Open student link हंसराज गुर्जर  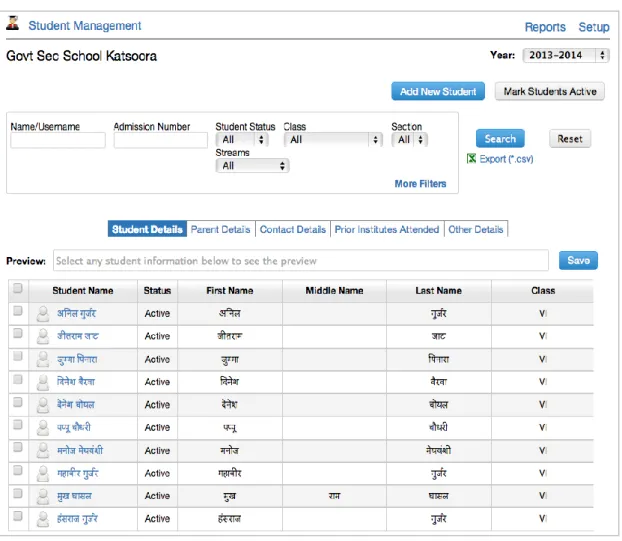[77, 519]
